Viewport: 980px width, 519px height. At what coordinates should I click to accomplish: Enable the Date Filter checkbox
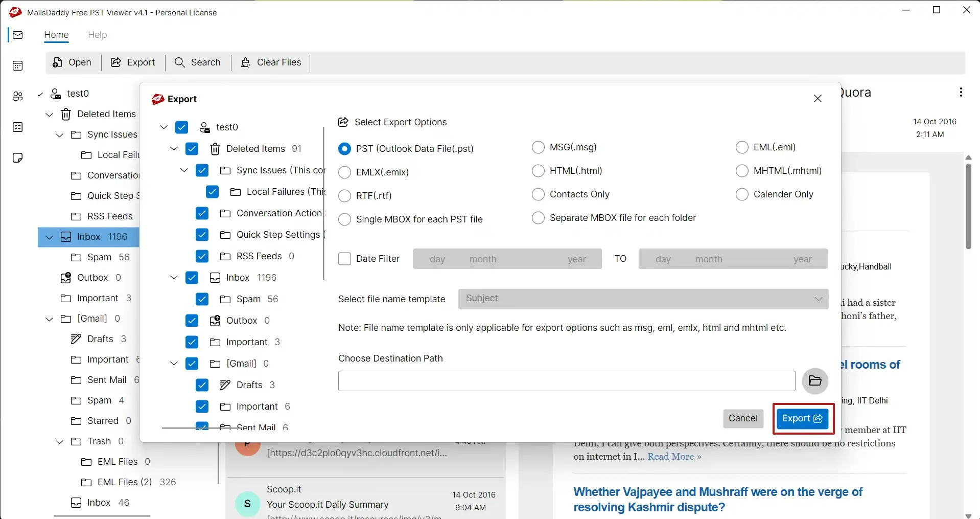click(x=345, y=259)
